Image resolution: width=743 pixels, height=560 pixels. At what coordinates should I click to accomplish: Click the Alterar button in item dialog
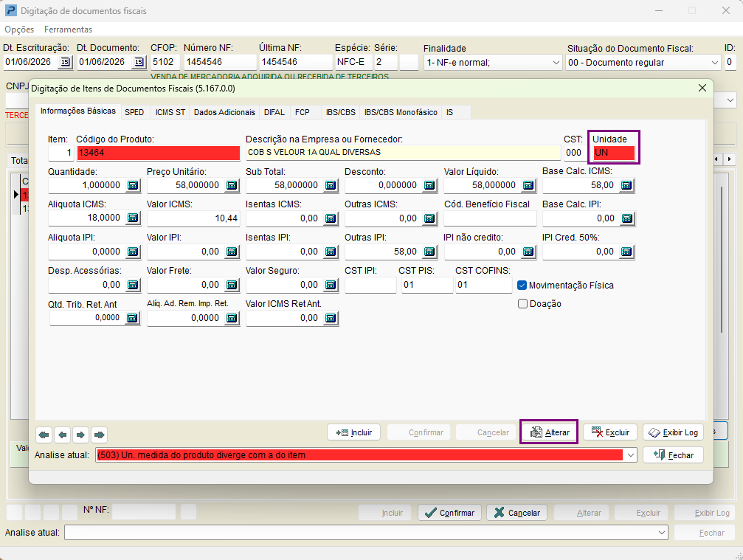pyautogui.click(x=549, y=432)
